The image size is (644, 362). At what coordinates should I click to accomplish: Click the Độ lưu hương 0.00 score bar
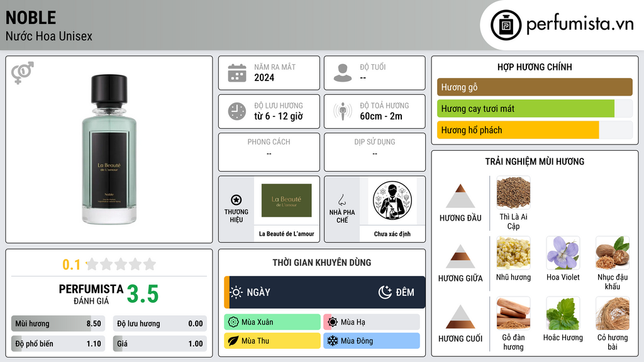pos(160,324)
